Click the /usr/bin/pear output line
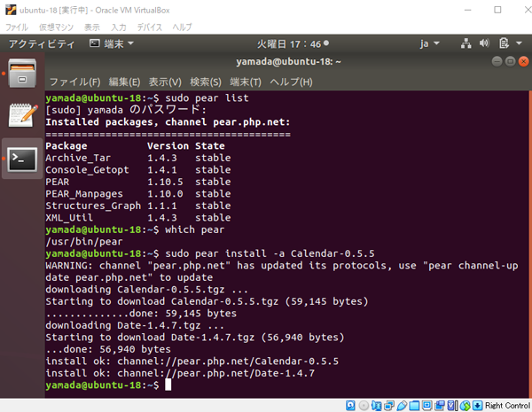Image resolution: width=532 pixels, height=412 pixels. click(x=84, y=242)
